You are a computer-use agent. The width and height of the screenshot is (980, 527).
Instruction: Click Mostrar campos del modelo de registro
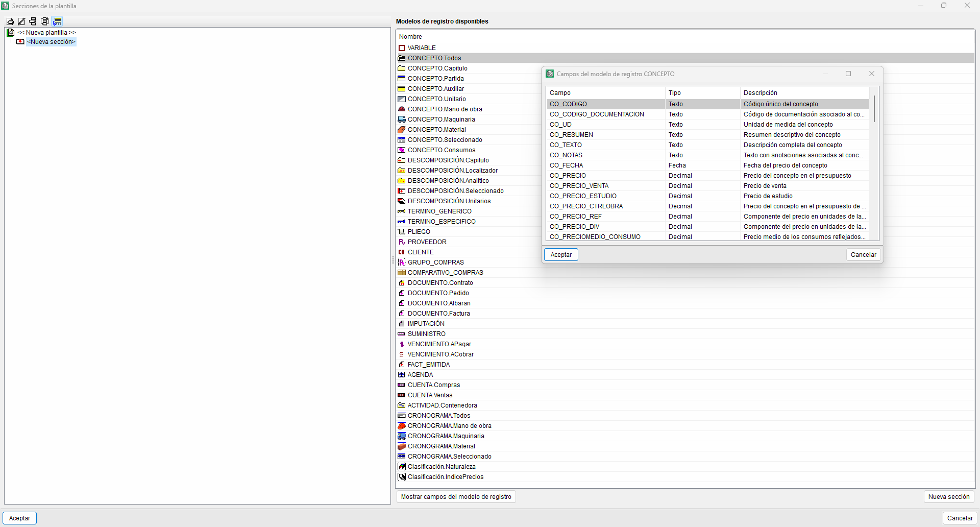pos(456,497)
